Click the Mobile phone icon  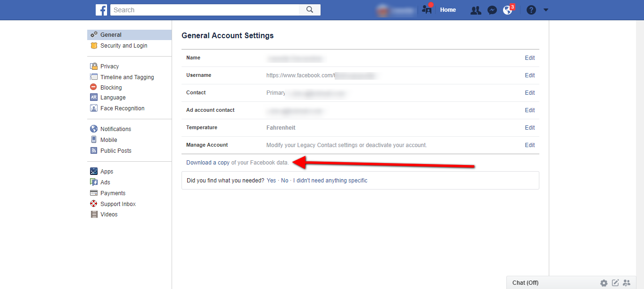(x=93, y=140)
